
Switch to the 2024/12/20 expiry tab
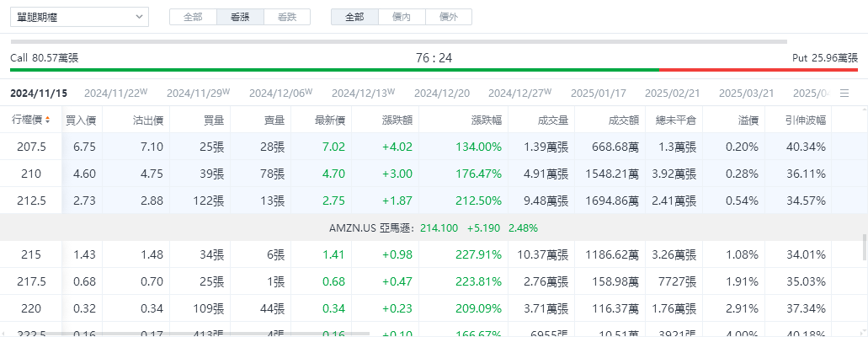442,93
